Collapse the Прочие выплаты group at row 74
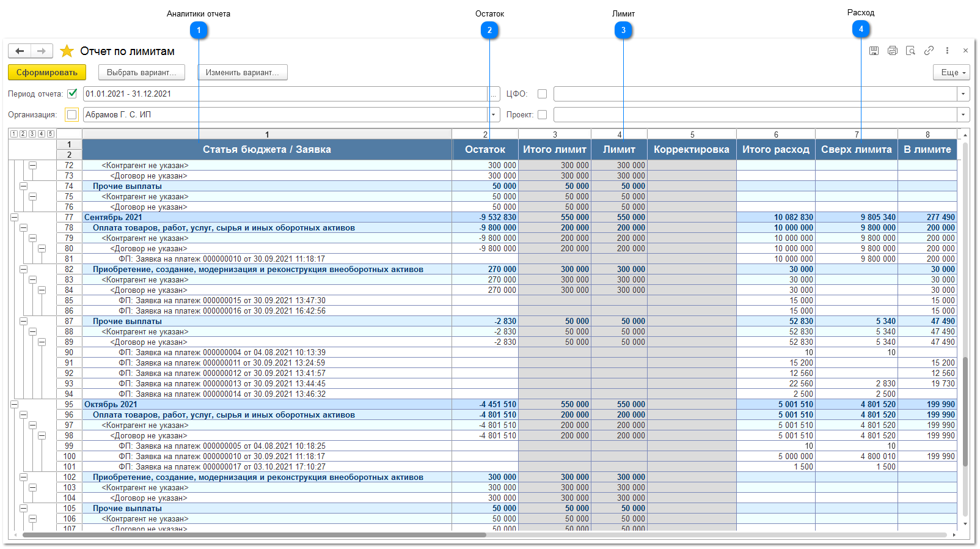This screenshot has height=549, width=980. (x=24, y=186)
